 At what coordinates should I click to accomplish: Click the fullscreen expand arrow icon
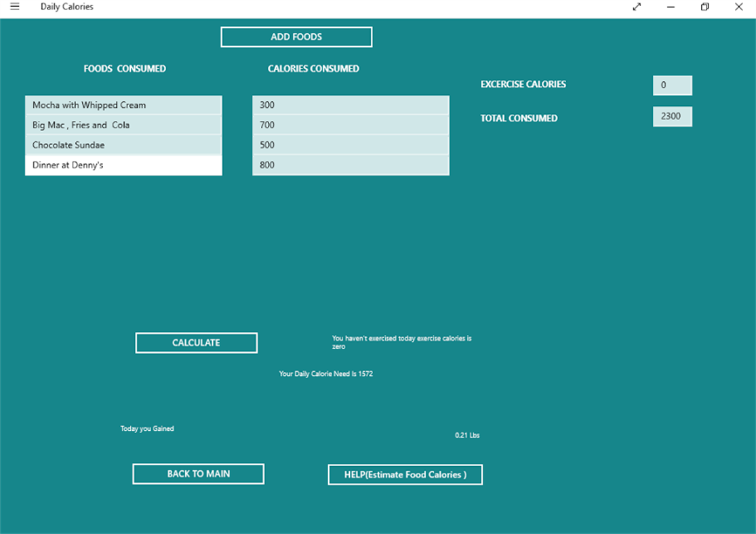tap(637, 7)
